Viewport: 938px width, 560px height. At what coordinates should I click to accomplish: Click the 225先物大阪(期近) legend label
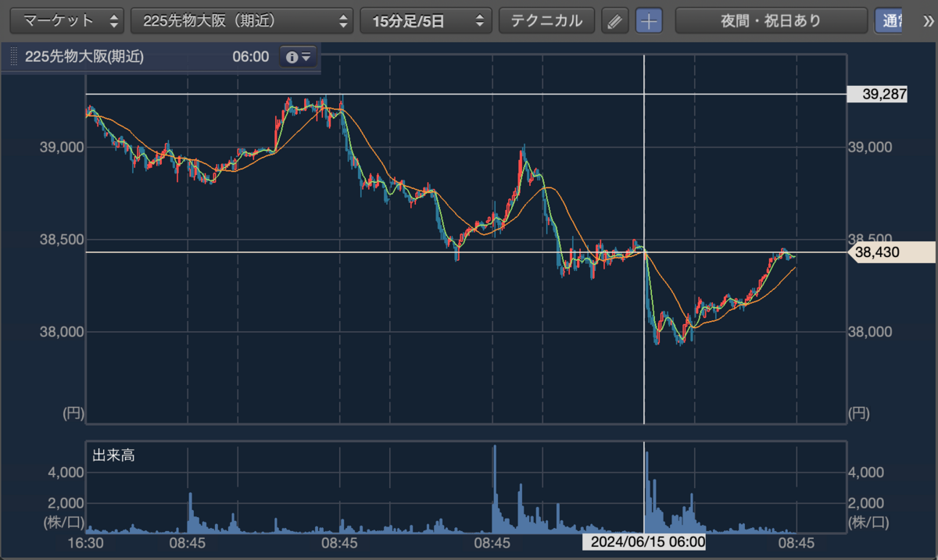84,57
